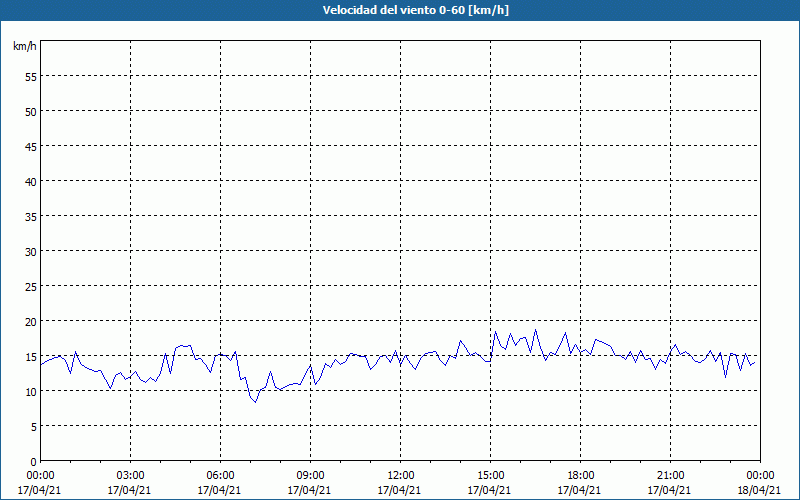Click the 55 value on the y-axis
The width and height of the screenshot is (800, 500).
pos(31,77)
